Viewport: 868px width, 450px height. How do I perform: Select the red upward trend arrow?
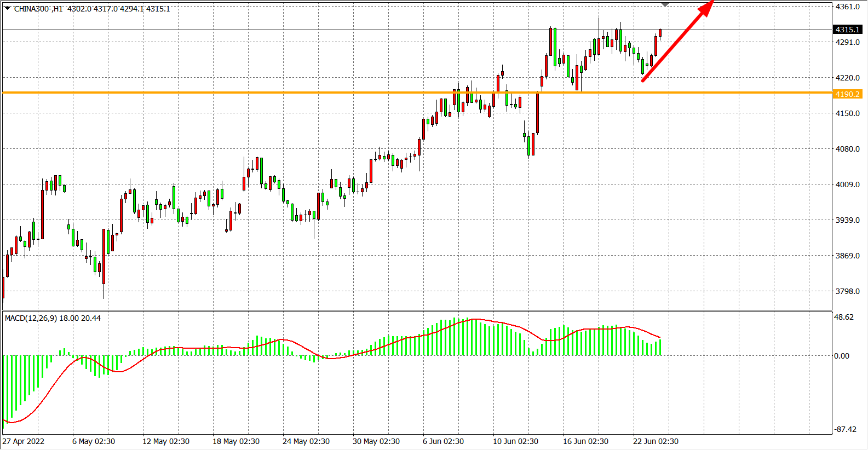[678, 43]
